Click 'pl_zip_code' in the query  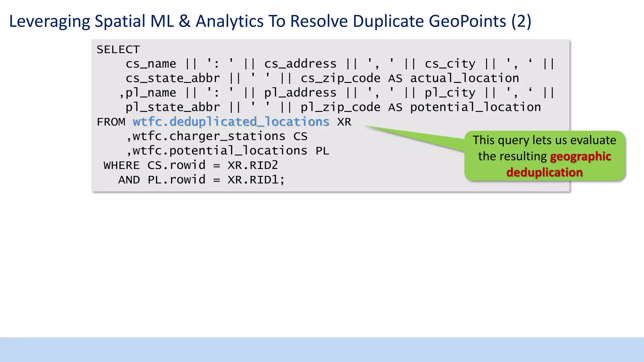click(x=341, y=107)
